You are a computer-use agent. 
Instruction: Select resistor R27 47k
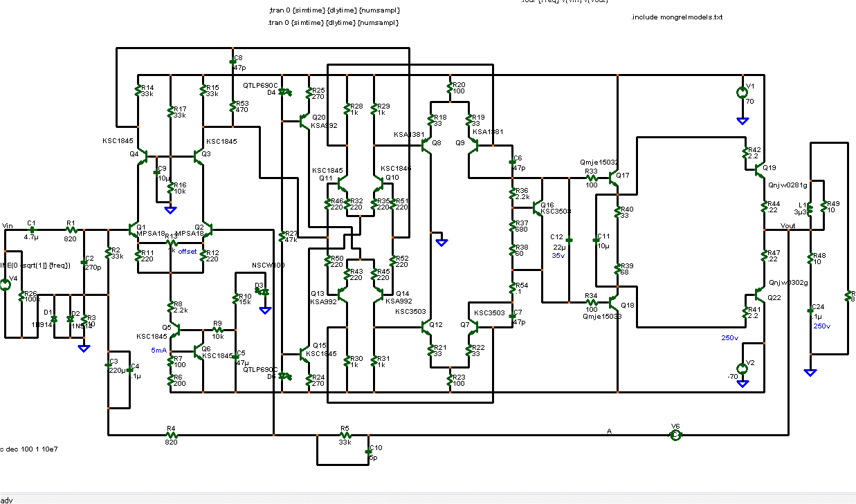click(282, 236)
